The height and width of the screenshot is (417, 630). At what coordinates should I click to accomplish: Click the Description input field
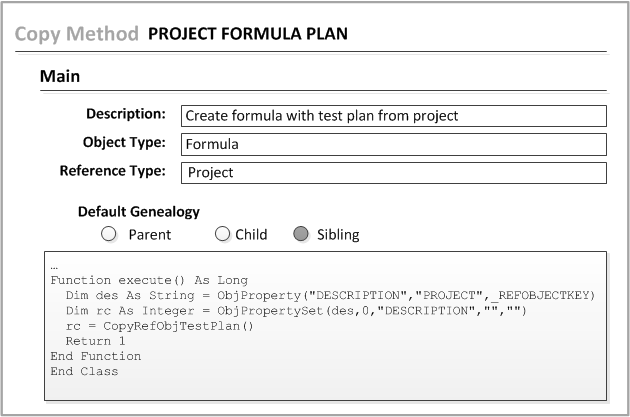click(393, 115)
